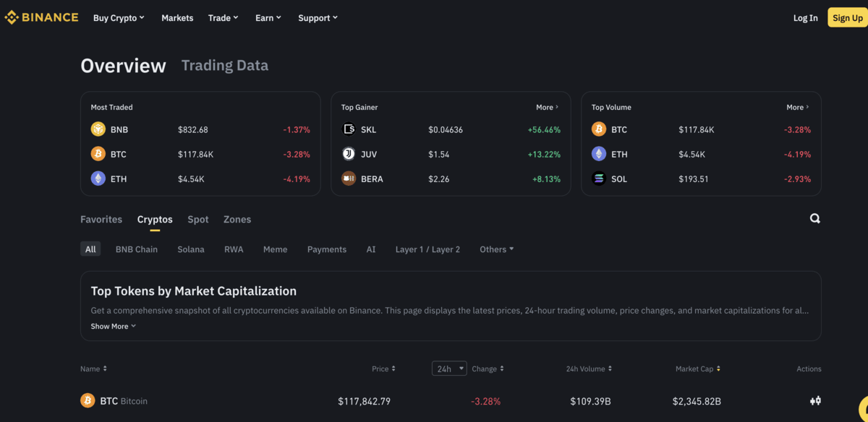Filter by Layer 1 / Layer 2 category
This screenshot has width=868, height=422.
(x=427, y=249)
